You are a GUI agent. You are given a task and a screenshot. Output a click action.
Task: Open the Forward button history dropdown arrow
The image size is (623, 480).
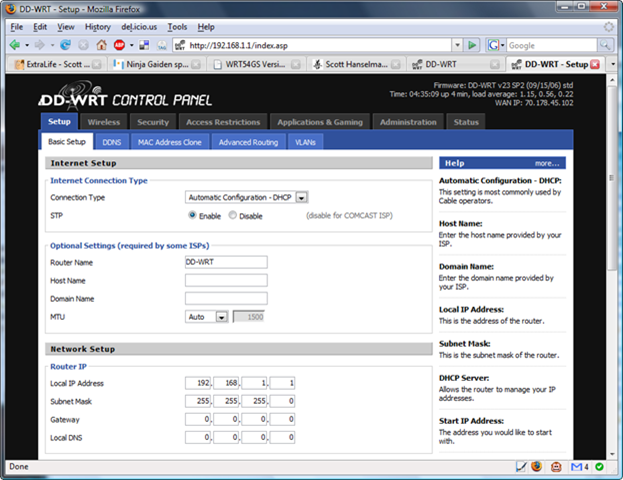tap(52, 45)
